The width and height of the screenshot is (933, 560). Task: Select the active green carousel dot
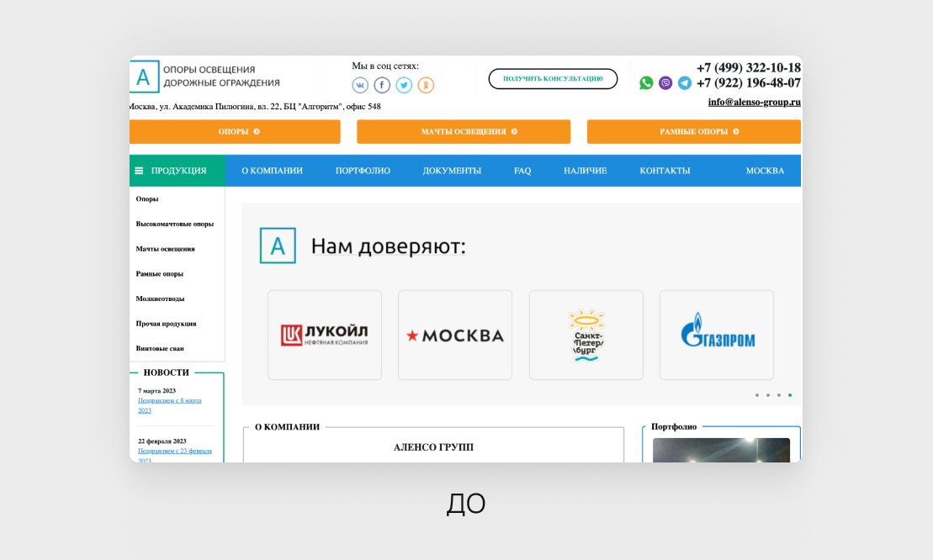(790, 394)
